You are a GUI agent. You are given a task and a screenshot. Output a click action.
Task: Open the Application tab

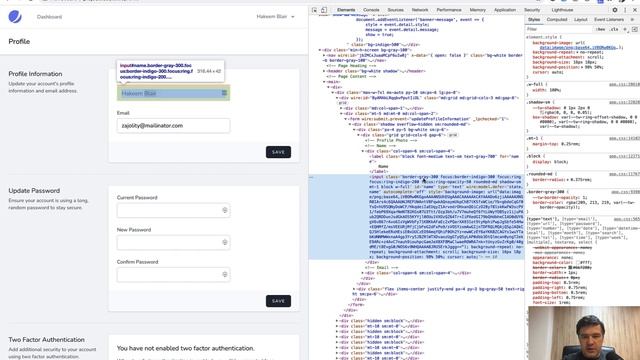(x=505, y=10)
